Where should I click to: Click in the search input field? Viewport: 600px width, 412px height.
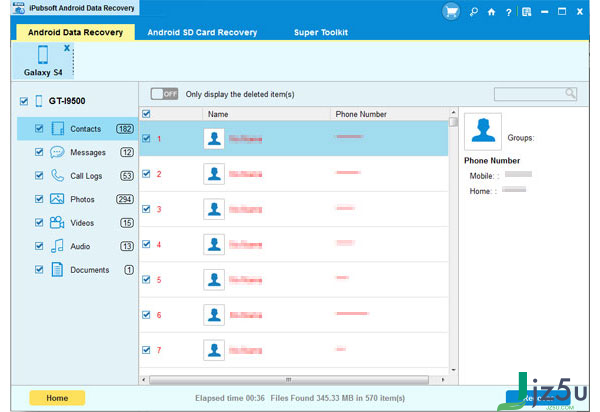[x=535, y=94]
